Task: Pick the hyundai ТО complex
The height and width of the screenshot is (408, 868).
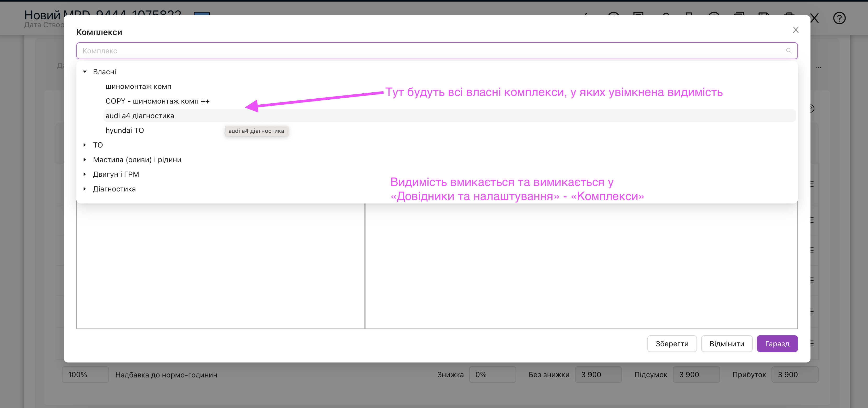Action: point(125,130)
